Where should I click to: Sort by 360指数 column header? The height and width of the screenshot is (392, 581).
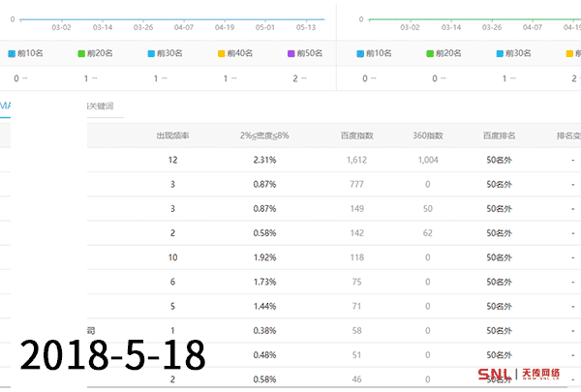[x=428, y=136]
